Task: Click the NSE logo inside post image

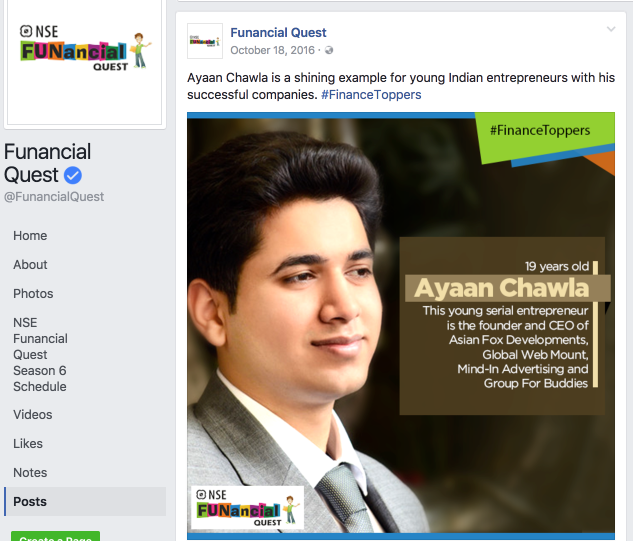Action: [247, 507]
